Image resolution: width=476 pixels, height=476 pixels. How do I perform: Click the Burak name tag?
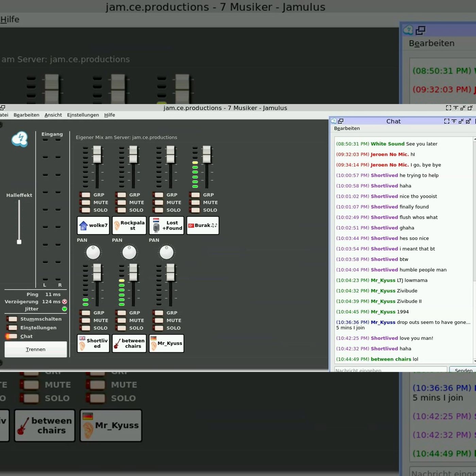pos(203,225)
